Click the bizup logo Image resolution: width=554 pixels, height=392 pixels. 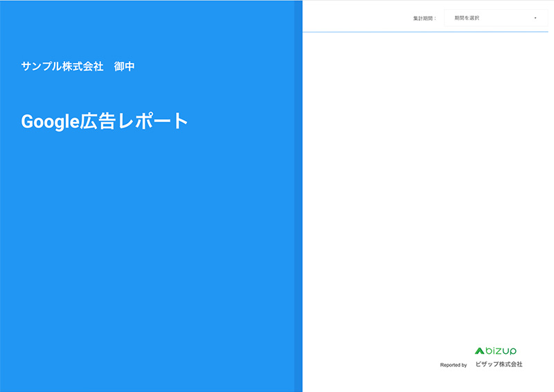point(495,350)
